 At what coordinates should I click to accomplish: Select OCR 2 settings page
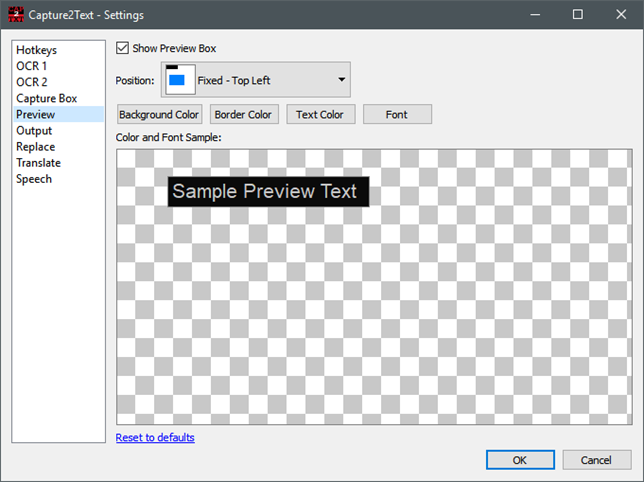tap(58, 82)
